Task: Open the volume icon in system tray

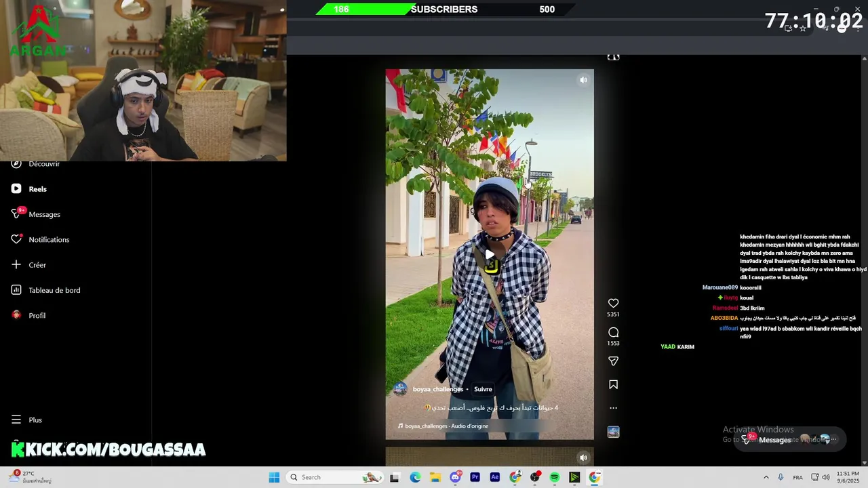Action: 826,477
